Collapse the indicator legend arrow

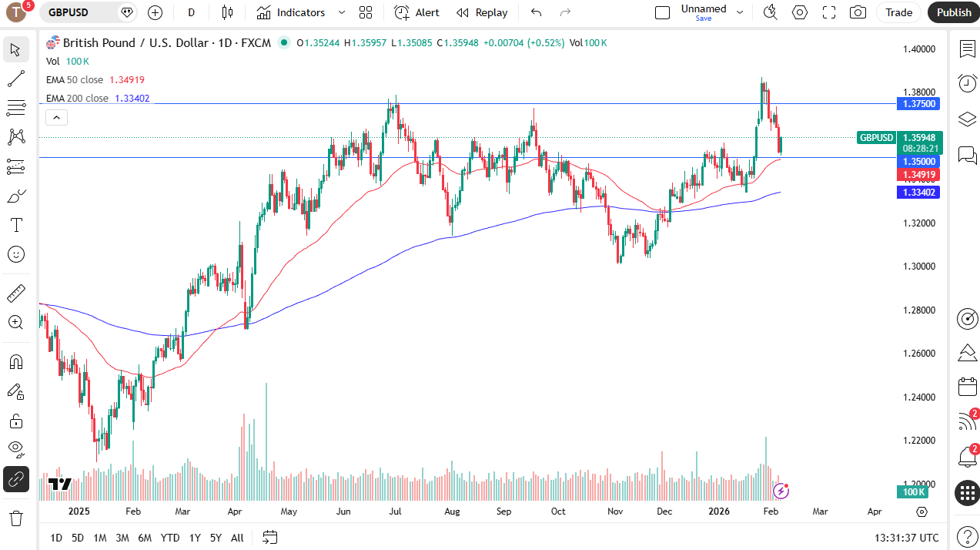coord(57,118)
